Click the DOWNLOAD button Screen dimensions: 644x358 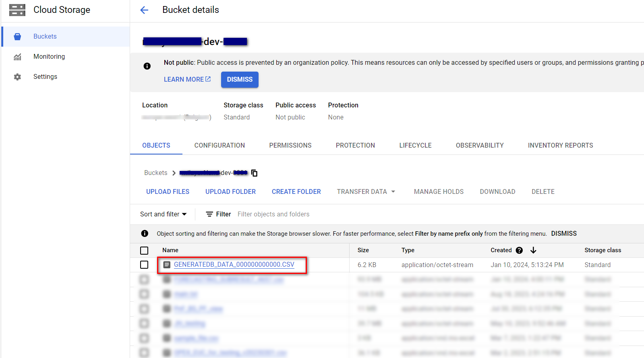[x=497, y=192]
